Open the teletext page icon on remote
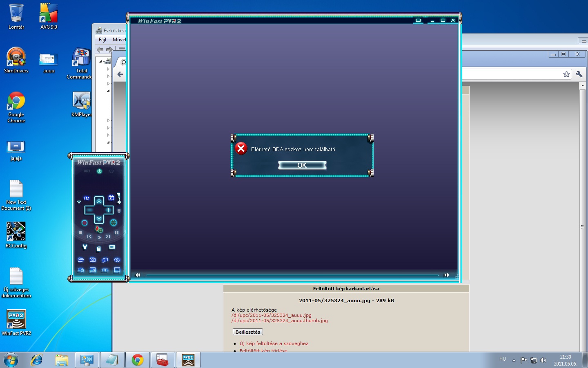 tap(99, 249)
